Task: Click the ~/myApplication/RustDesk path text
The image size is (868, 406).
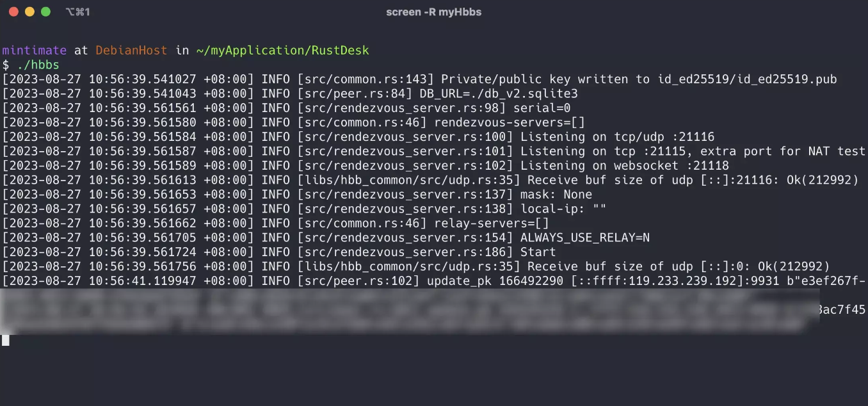Action: coord(282,50)
